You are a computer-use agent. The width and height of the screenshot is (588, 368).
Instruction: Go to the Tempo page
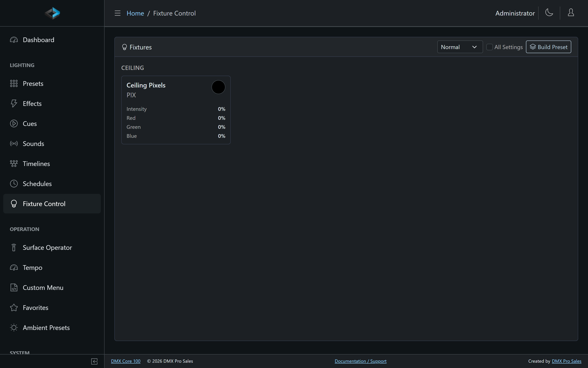(x=52, y=268)
